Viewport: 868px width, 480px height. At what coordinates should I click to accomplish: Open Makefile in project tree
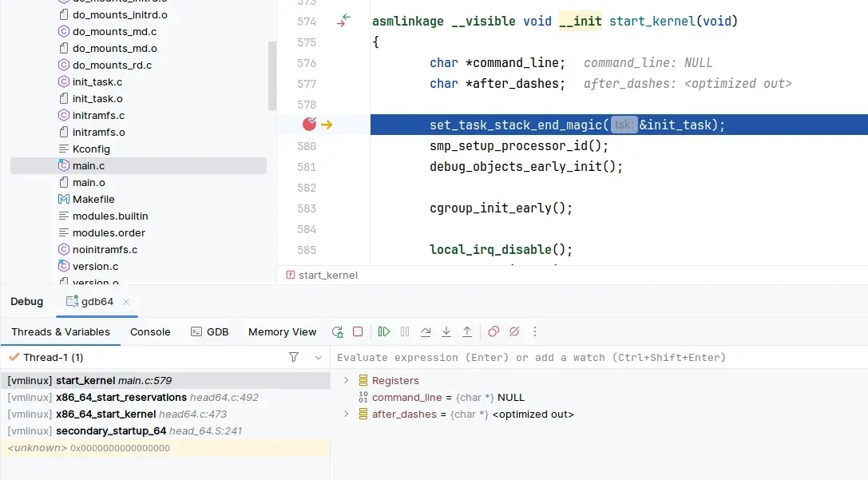tap(93, 200)
